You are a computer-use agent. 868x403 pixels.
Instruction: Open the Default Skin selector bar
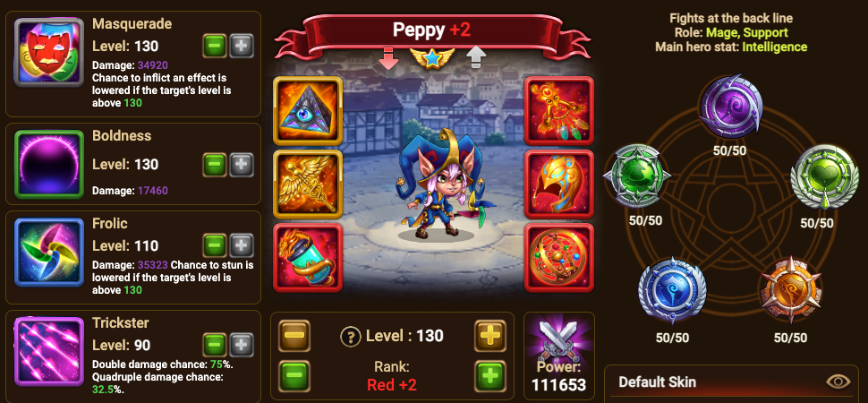[731, 382]
